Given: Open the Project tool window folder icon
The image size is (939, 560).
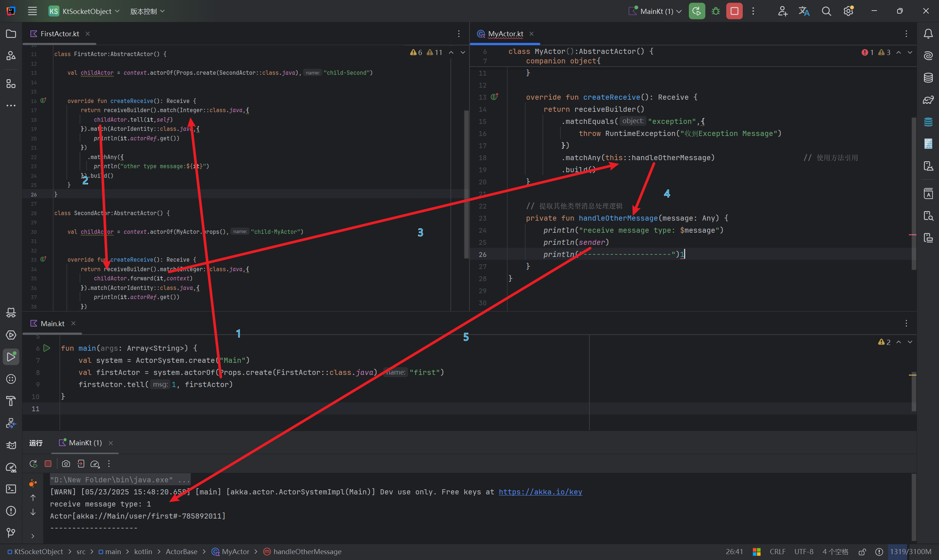Looking at the screenshot, I should point(11,34).
